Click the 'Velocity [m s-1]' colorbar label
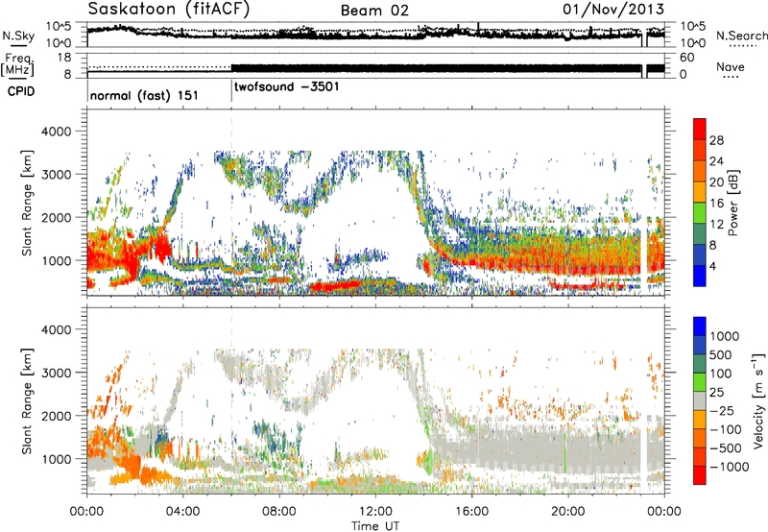The image size is (768, 532). [758, 400]
